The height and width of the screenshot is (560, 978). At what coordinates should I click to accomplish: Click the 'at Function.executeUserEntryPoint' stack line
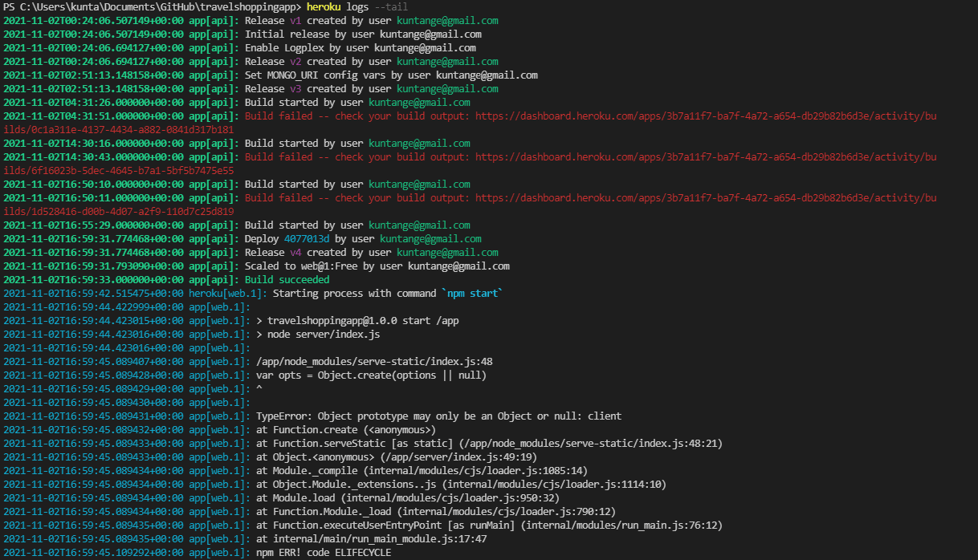489,525
